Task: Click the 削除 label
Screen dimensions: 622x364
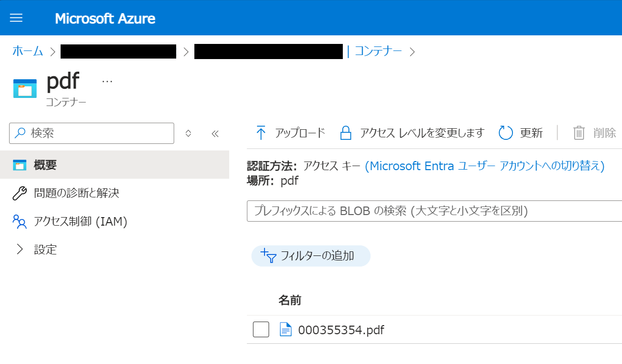Action: (605, 133)
